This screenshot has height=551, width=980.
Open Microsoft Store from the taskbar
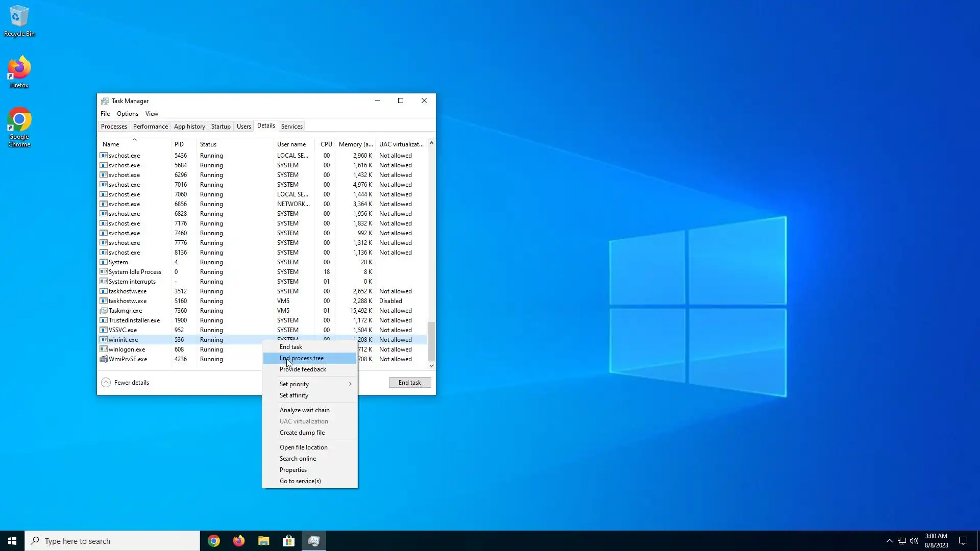(x=288, y=541)
